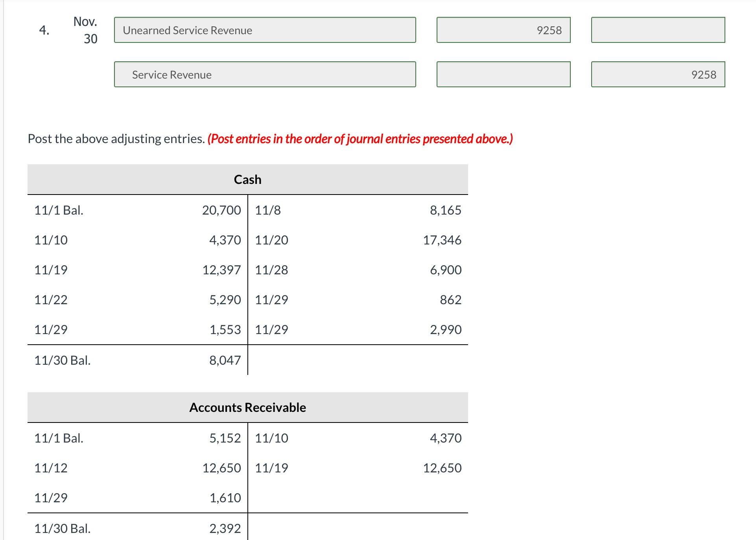Select the Cash credit amount 17,346

pyautogui.click(x=442, y=240)
